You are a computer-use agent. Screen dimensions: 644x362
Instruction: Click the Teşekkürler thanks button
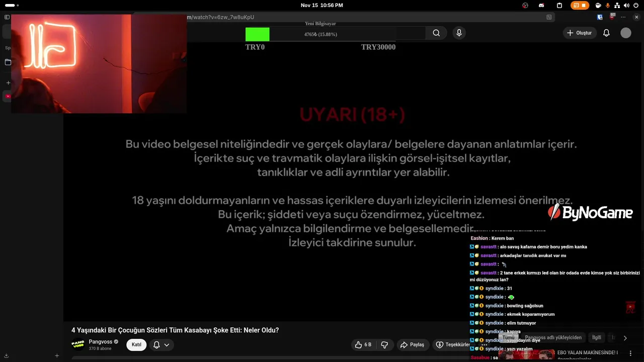coord(451,344)
